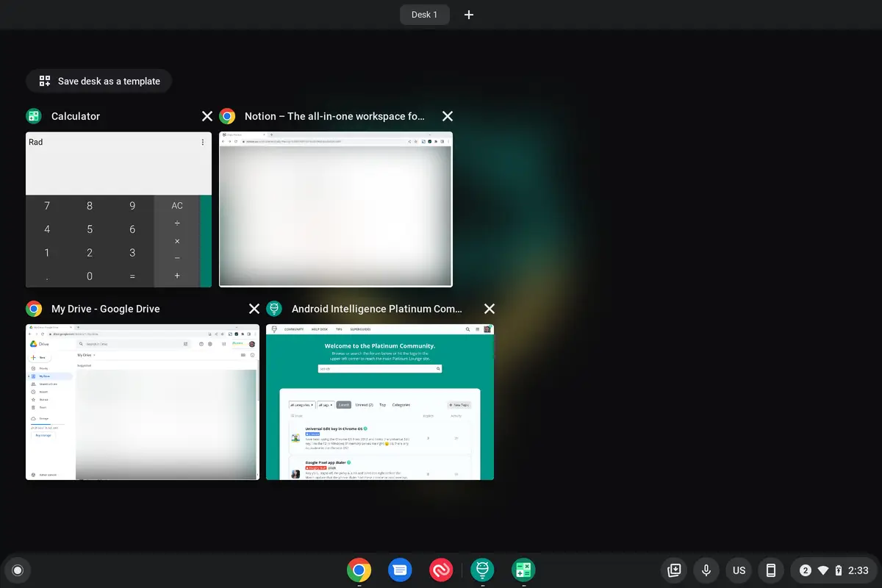882x588 pixels.
Task: Open the Authy app icon in shelf
Action: (441, 570)
